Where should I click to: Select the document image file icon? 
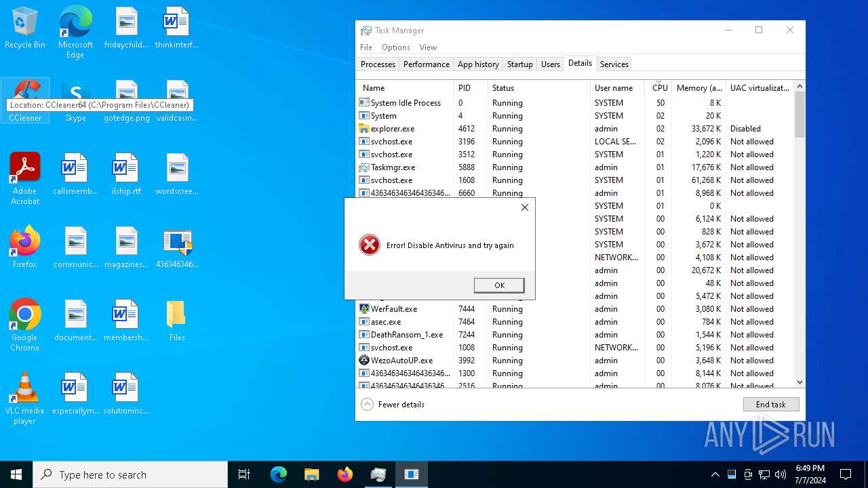75,321
